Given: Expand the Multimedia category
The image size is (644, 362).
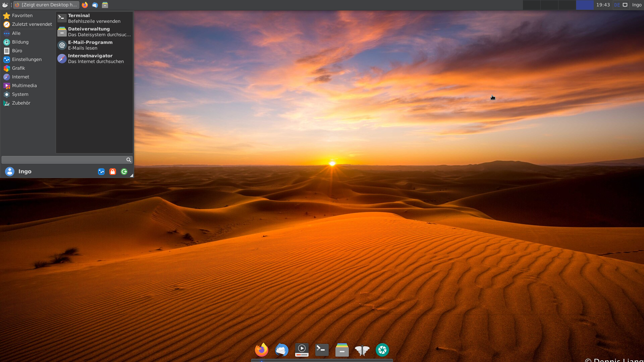Looking at the screenshot, I should click(x=24, y=85).
